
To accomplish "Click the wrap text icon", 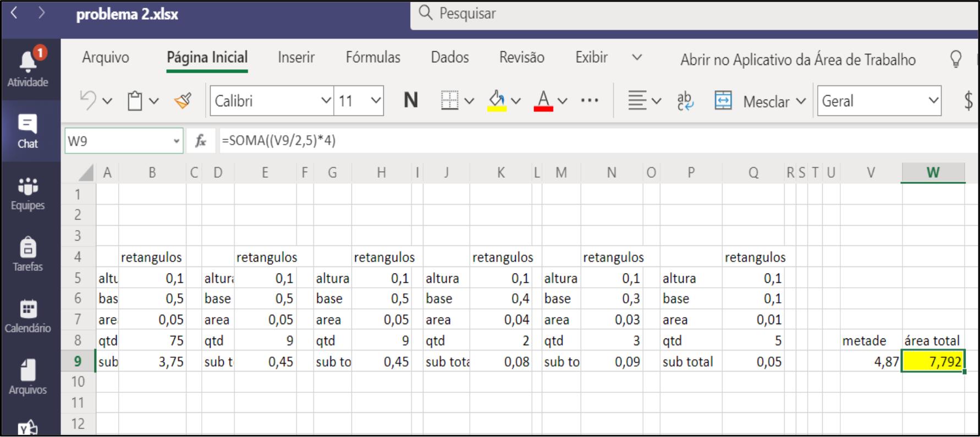I will pyautogui.click(x=685, y=101).
